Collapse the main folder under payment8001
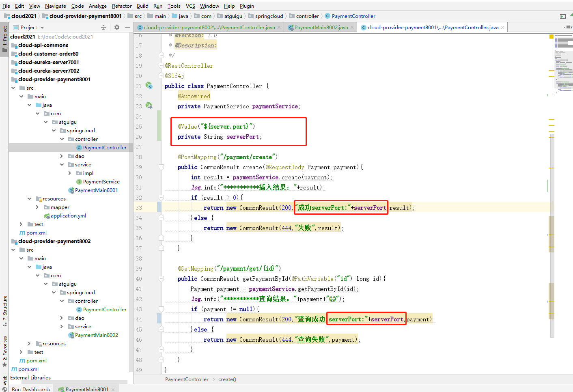Screen dimensions: 573x392 22,96
